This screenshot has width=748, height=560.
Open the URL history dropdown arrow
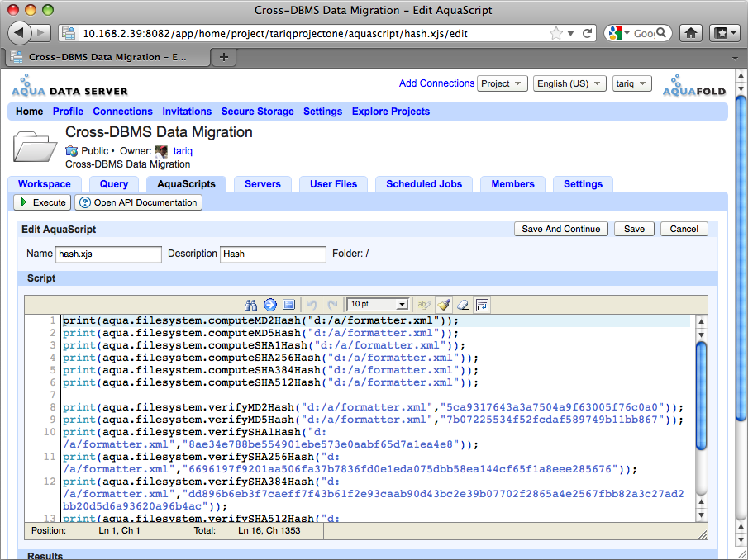click(571, 33)
